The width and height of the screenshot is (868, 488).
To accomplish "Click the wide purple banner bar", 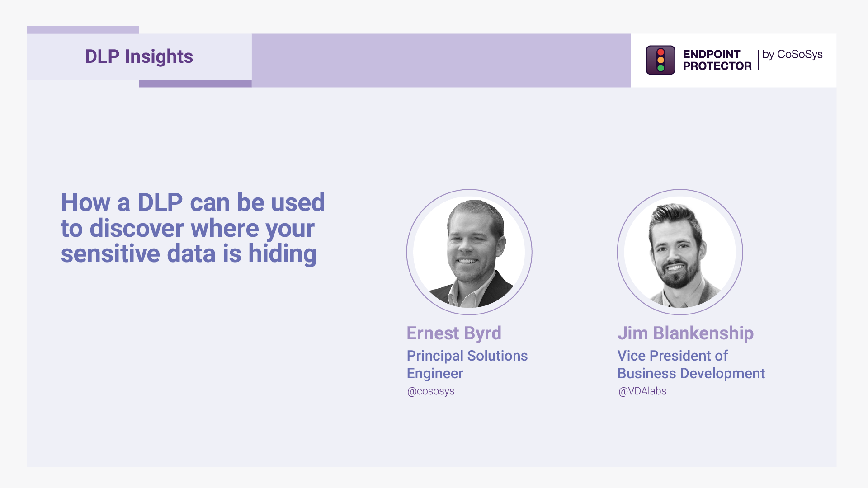I will [x=441, y=60].
